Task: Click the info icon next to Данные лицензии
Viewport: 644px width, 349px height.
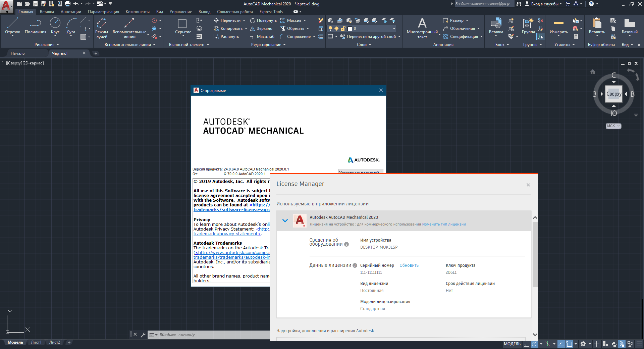Action: [x=355, y=265]
